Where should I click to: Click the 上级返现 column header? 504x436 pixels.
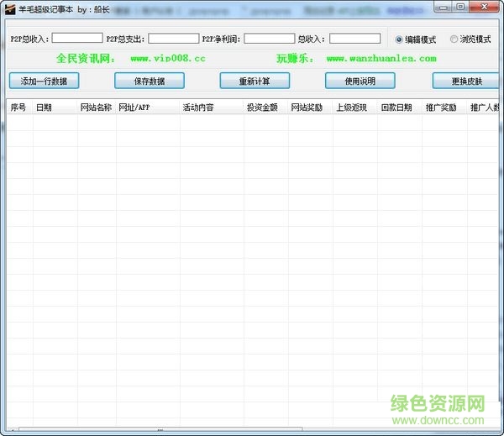(x=355, y=107)
